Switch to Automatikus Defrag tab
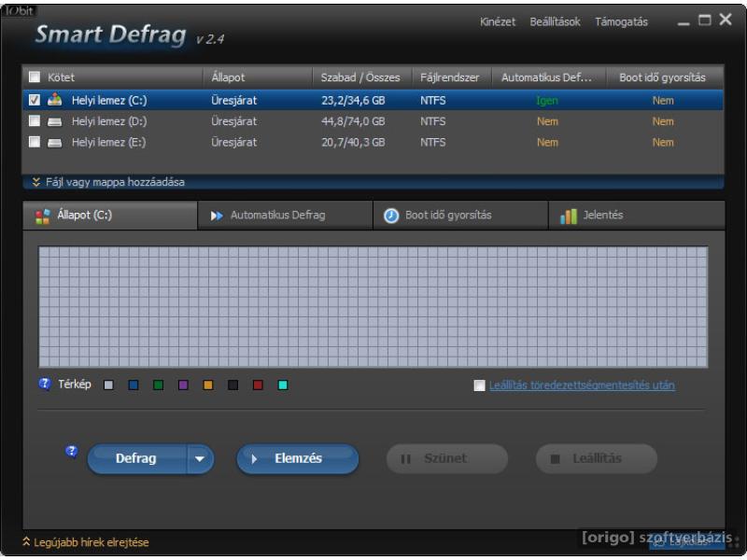 pos(286,216)
